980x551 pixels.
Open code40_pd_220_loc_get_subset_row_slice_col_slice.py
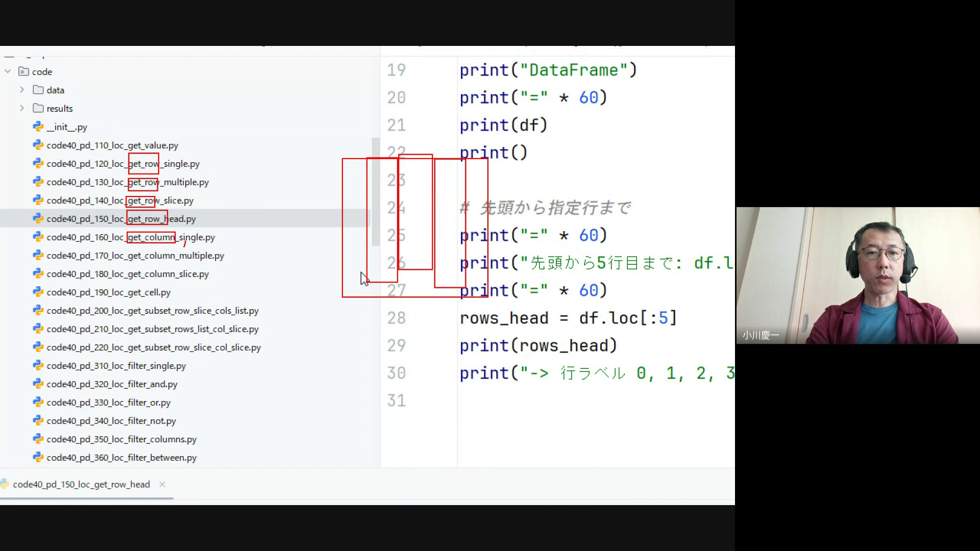click(154, 347)
